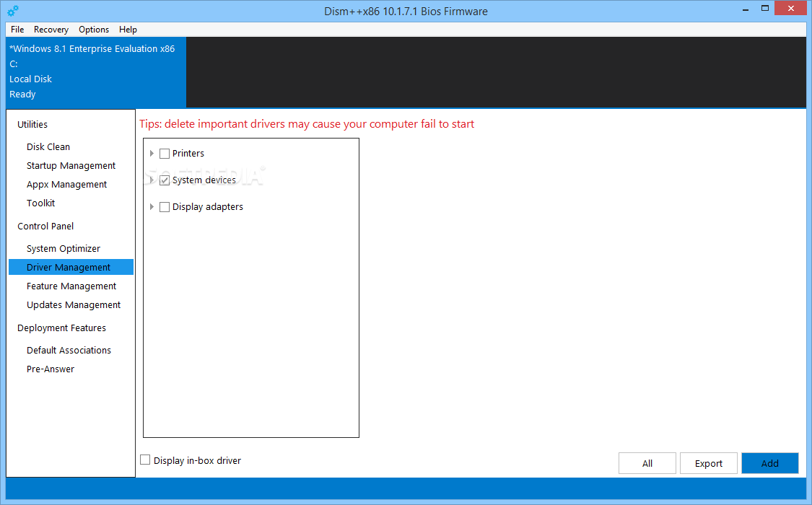Open the Pre-Answer page
The height and width of the screenshot is (505, 812).
51,369
